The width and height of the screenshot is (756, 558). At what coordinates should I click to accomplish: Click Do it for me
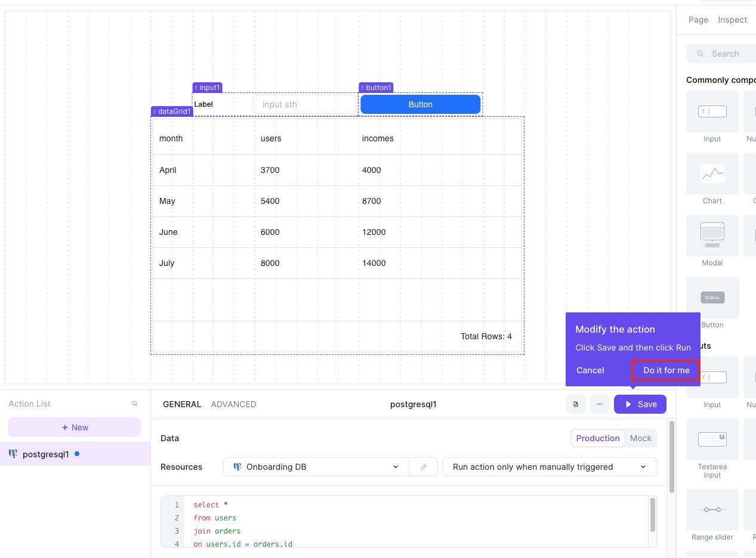(x=666, y=370)
